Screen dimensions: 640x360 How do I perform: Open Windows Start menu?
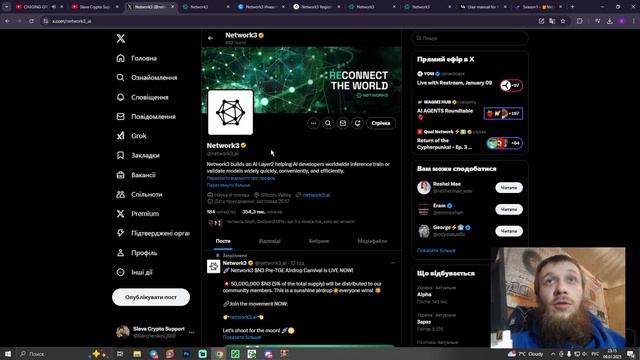(8, 354)
